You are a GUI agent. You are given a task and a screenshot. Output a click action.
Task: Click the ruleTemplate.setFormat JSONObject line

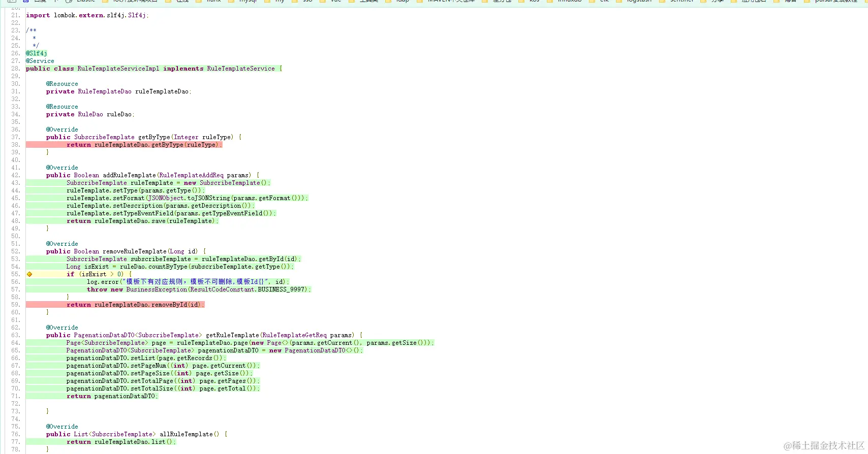(x=187, y=198)
